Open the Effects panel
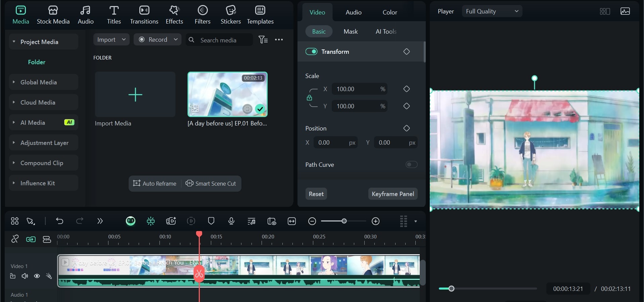644x302 pixels. 174,15
